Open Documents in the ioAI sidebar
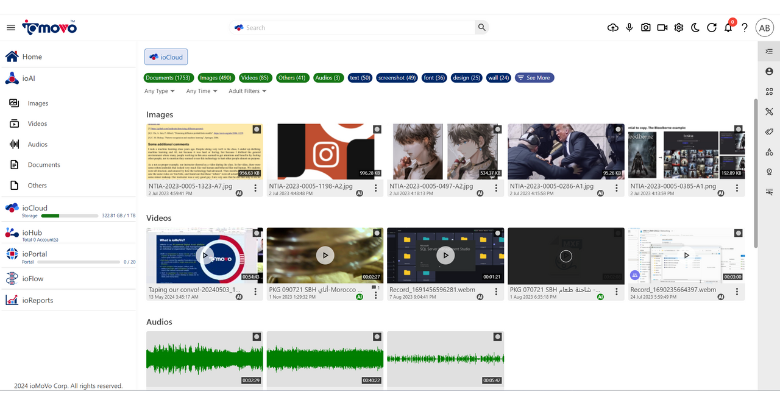This screenshot has width=780, height=405. coord(43,165)
